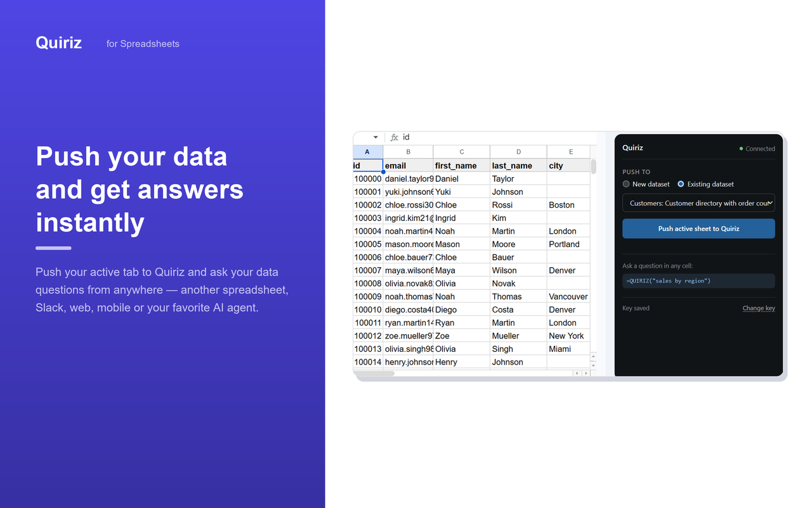Image resolution: width=812 pixels, height=508 pixels.
Task: Select column A header
Action: click(x=367, y=152)
